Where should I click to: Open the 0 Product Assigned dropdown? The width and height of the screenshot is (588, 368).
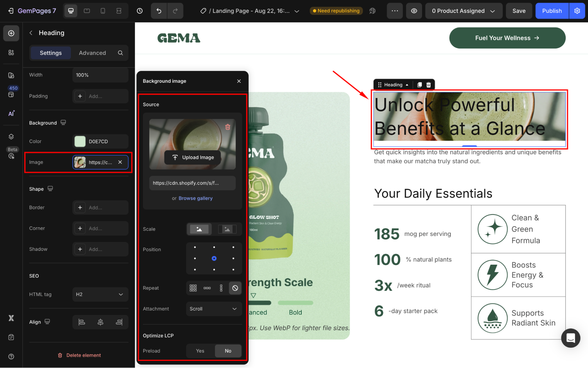pos(463,11)
